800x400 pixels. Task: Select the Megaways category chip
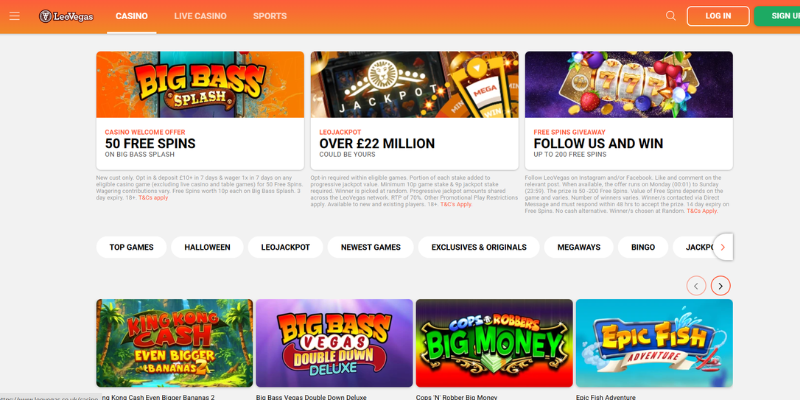coord(579,247)
